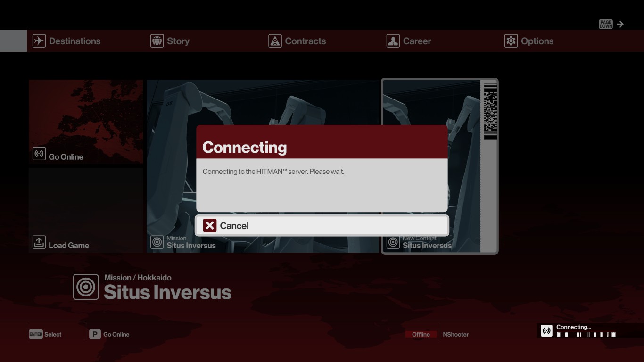Click the Career profile icon
Screen dimensions: 644x362
click(x=393, y=41)
